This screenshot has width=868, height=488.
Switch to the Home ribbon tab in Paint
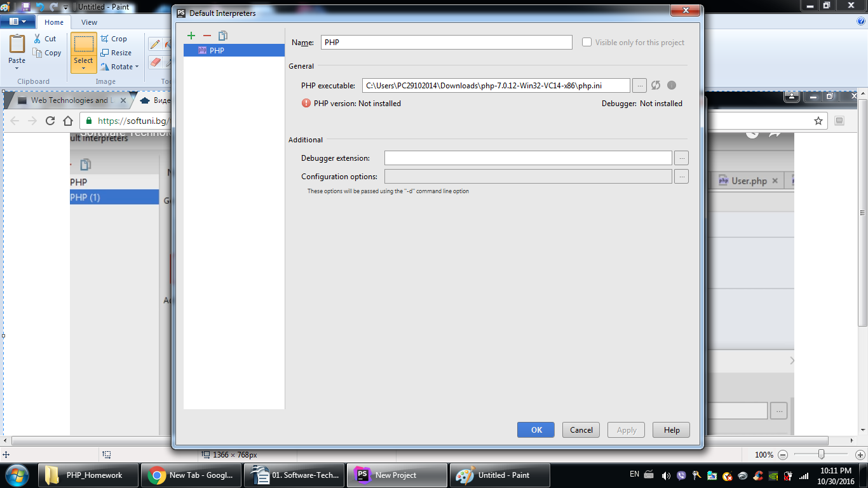tap(54, 22)
